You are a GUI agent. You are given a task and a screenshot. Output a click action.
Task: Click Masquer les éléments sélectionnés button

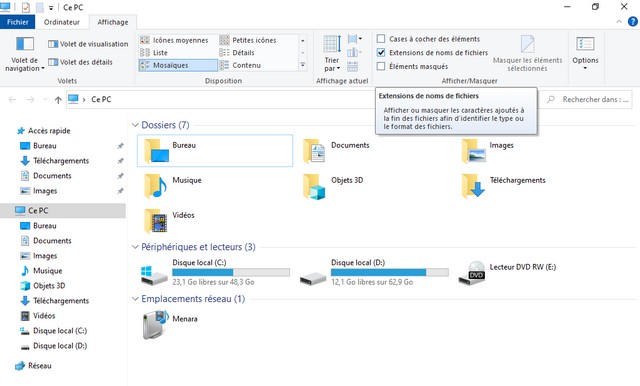(x=527, y=54)
